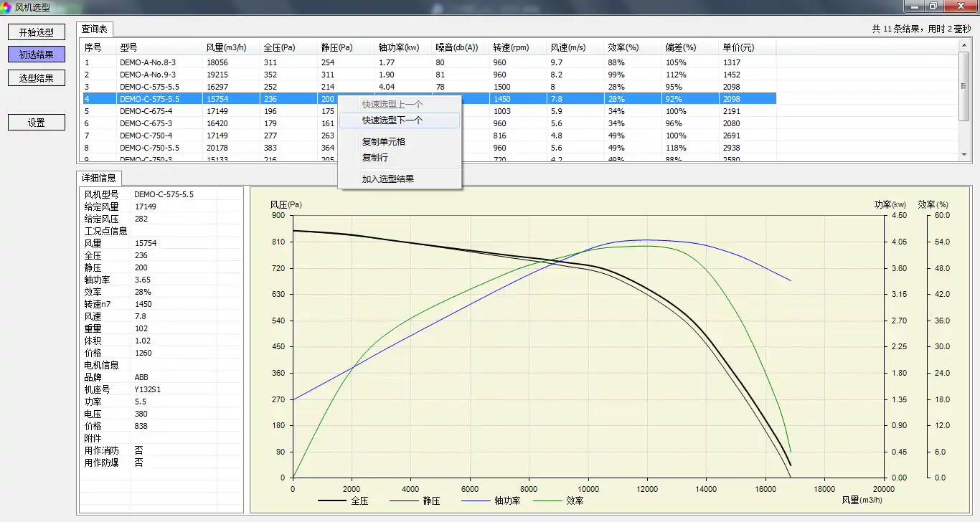
Task: Switch to the 查询表 tab
Action: point(95,29)
